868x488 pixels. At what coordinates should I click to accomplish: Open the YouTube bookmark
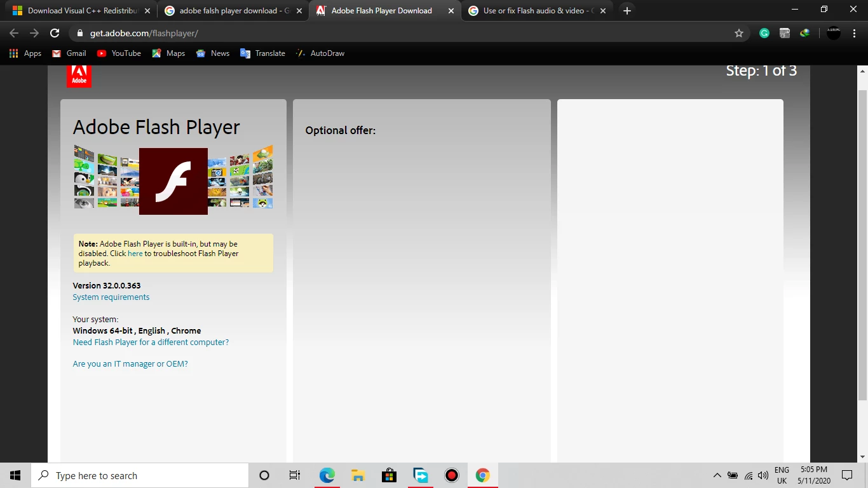[x=119, y=53]
